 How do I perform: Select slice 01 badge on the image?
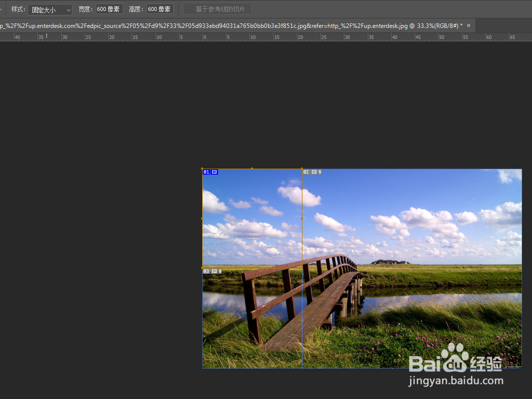206,172
